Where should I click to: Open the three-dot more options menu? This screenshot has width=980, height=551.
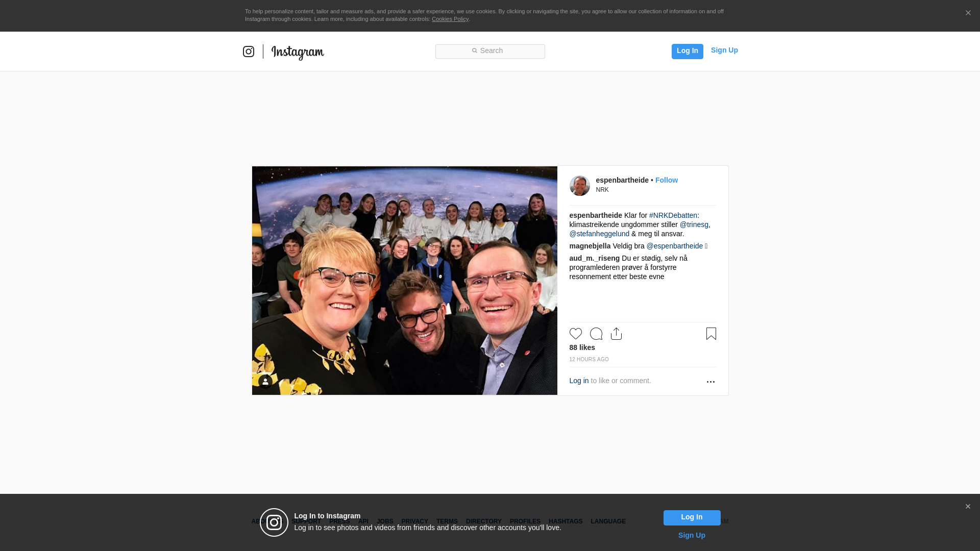(710, 382)
